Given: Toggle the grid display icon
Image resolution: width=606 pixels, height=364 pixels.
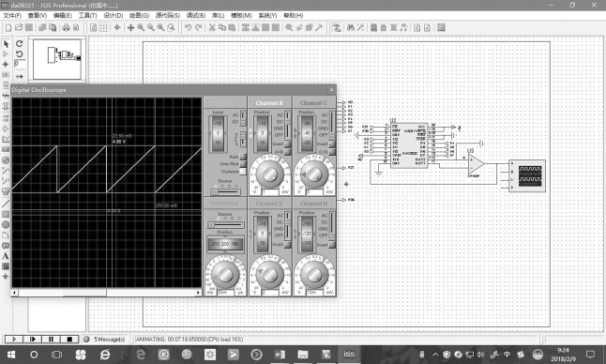Looking at the screenshot, I should click(103, 27).
